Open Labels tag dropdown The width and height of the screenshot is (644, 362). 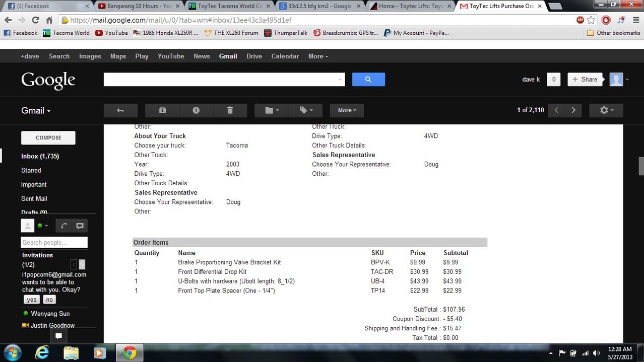305,110
